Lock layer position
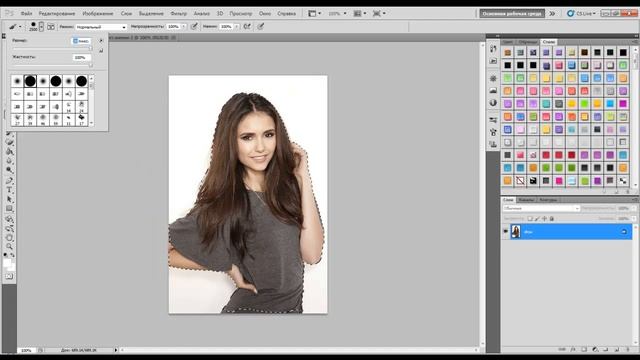Image resolution: width=640 pixels, height=360 pixels. point(544,219)
